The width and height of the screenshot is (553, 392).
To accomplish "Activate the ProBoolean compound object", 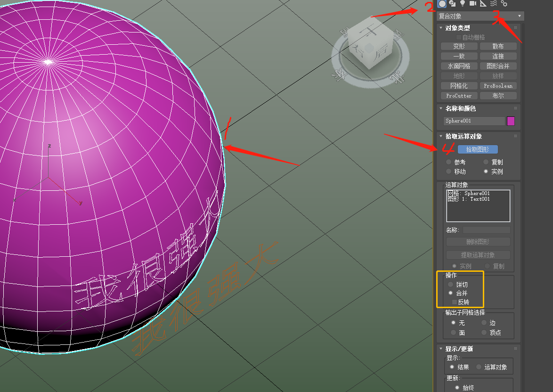I will pyautogui.click(x=498, y=86).
